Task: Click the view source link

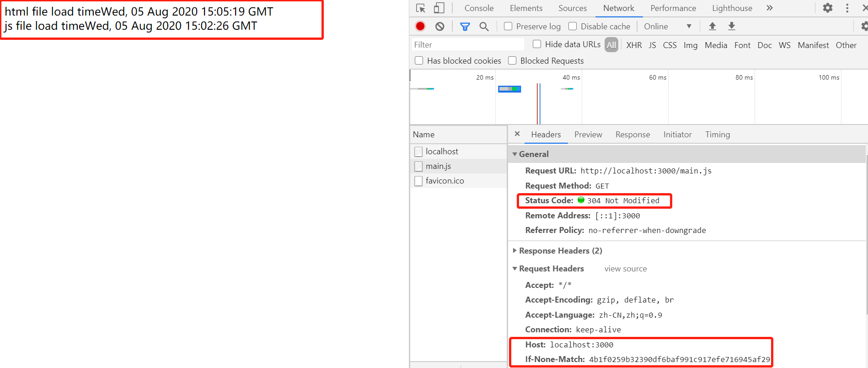Action: pyautogui.click(x=625, y=269)
